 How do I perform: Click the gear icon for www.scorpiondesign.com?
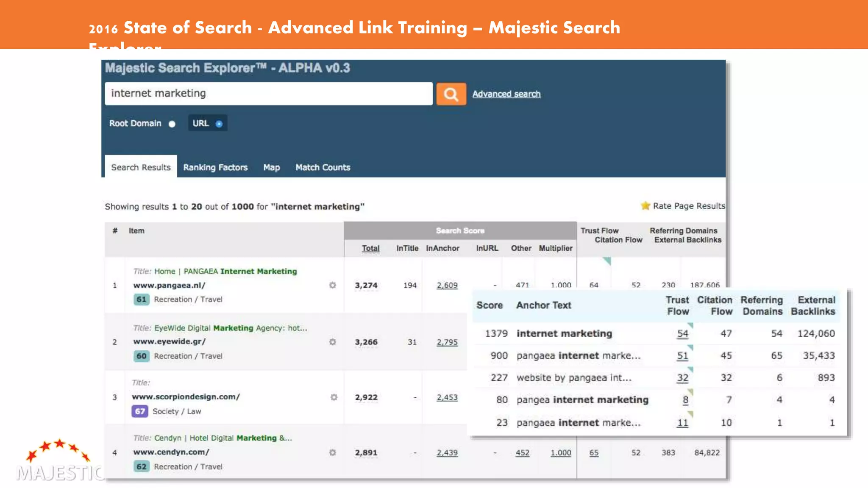(334, 397)
